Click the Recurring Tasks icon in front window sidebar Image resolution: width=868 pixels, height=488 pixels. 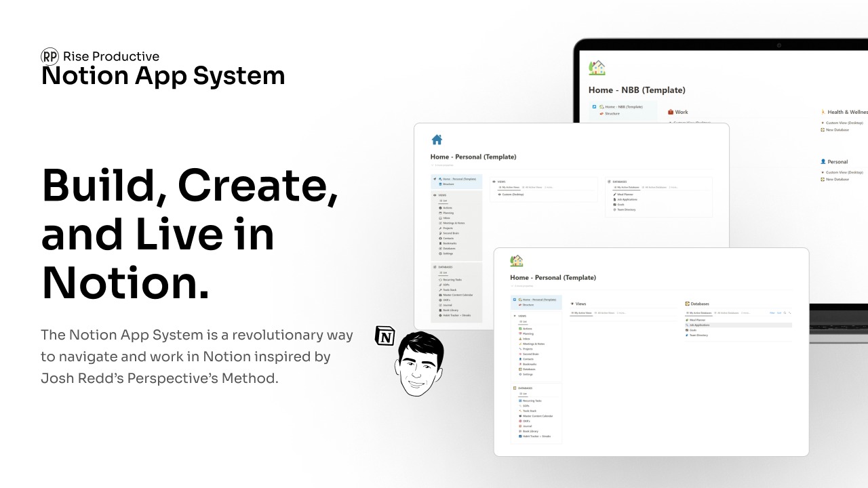[x=520, y=401]
